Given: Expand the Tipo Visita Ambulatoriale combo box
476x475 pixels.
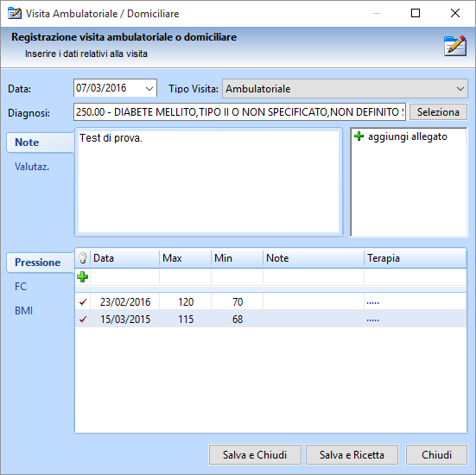Looking at the screenshot, I should point(345,89).
